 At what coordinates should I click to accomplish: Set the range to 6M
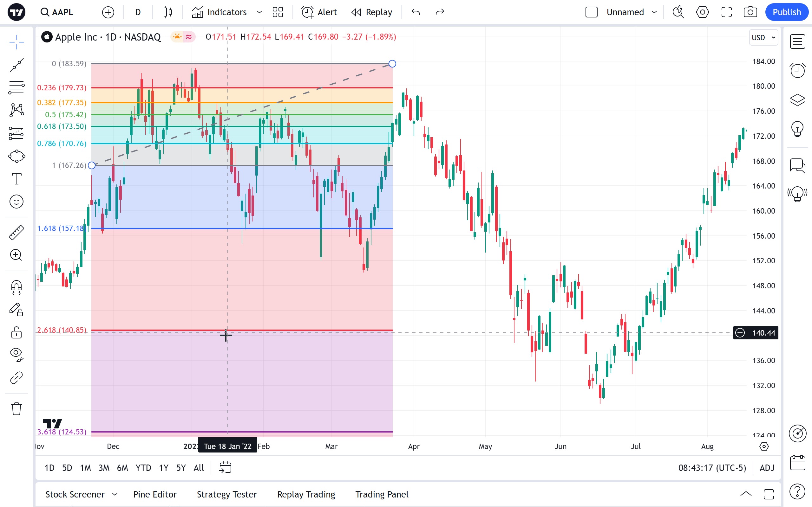122,468
